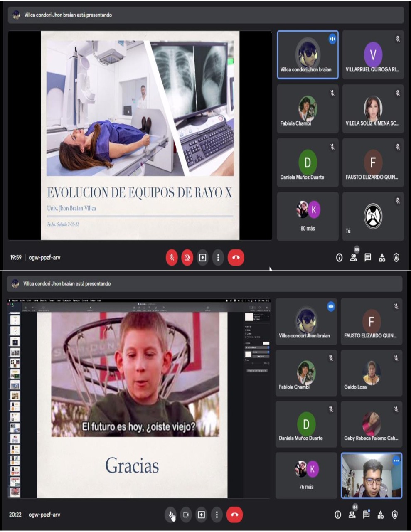Open meeting details info icon in 20:22 meeting
Viewport: 411px width, 532px height.
coord(338,515)
